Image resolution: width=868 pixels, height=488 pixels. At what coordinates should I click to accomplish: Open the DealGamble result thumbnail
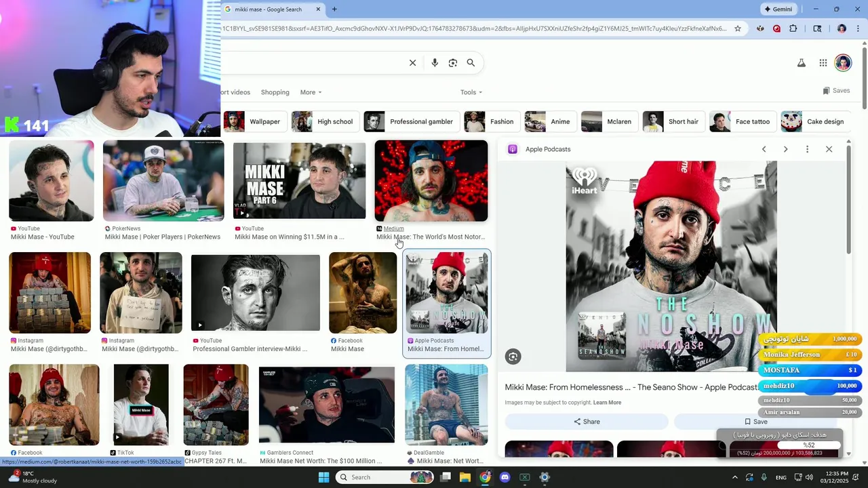pos(446,405)
